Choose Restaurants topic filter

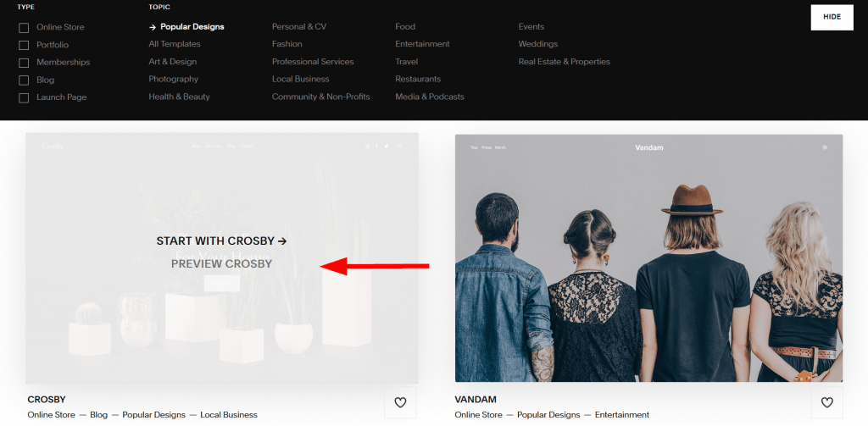[418, 79]
